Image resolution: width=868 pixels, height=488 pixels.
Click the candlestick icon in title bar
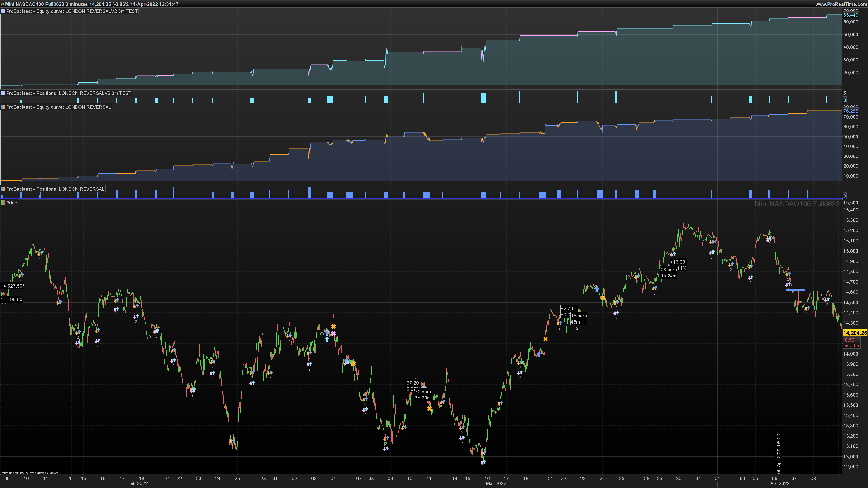pos(2,4)
